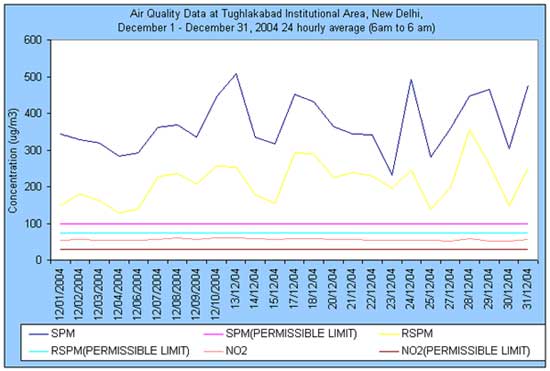This screenshot has height=371, width=550.
Task: Click the x-axis date 12/10/2004
Action: tap(216, 294)
